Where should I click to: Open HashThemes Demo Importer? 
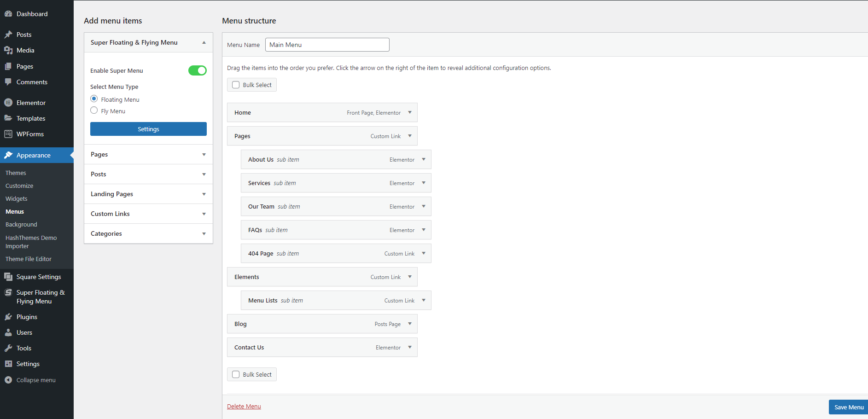[31, 242]
